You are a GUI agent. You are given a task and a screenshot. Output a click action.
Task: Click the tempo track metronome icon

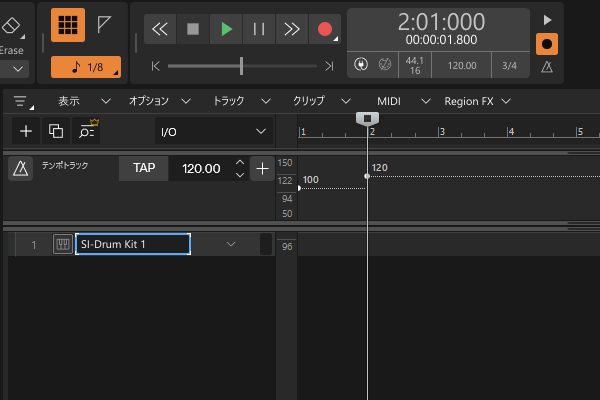(x=20, y=169)
